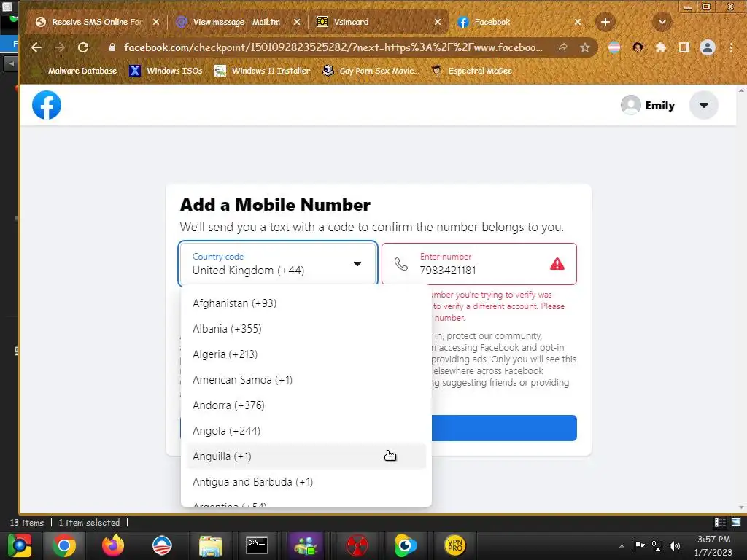Open the command prompt taskbar icon
This screenshot has height=560, width=747.
(x=257, y=545)
